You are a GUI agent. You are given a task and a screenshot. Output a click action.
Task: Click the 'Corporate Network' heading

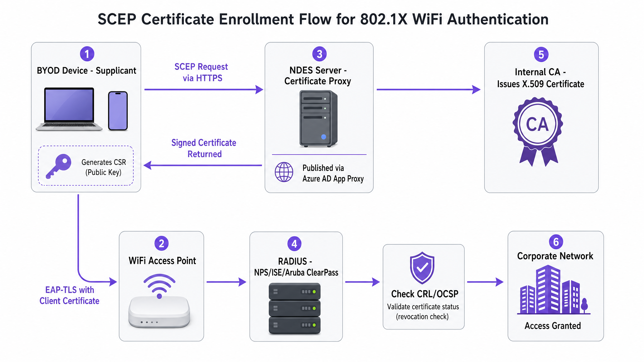[555, 256]
